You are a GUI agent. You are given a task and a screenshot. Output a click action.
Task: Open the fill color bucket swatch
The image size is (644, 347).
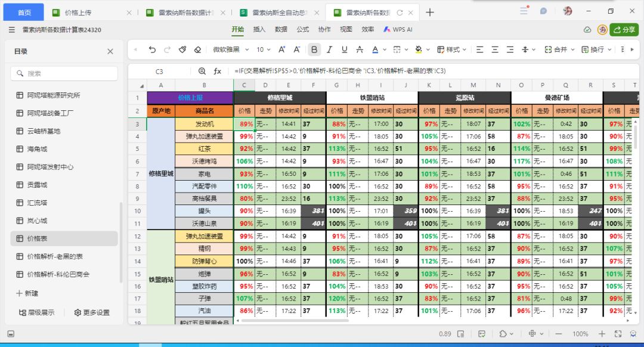[x=419, y=49]
